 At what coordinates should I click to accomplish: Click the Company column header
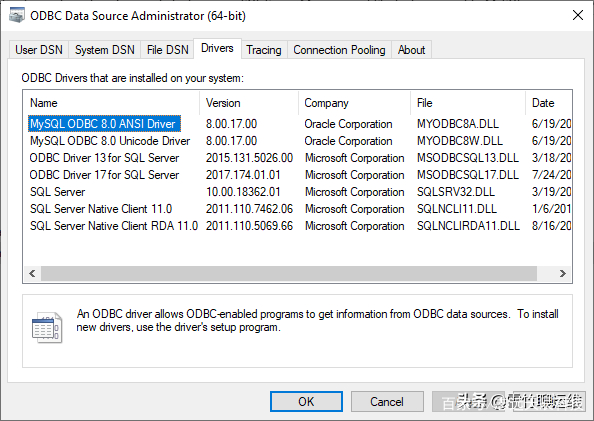click(x=354, y=103)
